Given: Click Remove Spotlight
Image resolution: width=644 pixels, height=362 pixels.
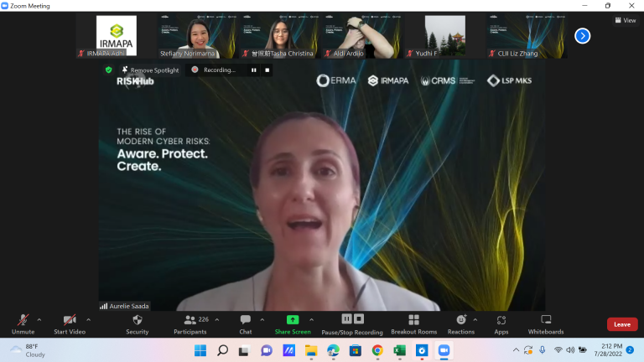Looking at the screenshot, I should click(x=154, y=70).
